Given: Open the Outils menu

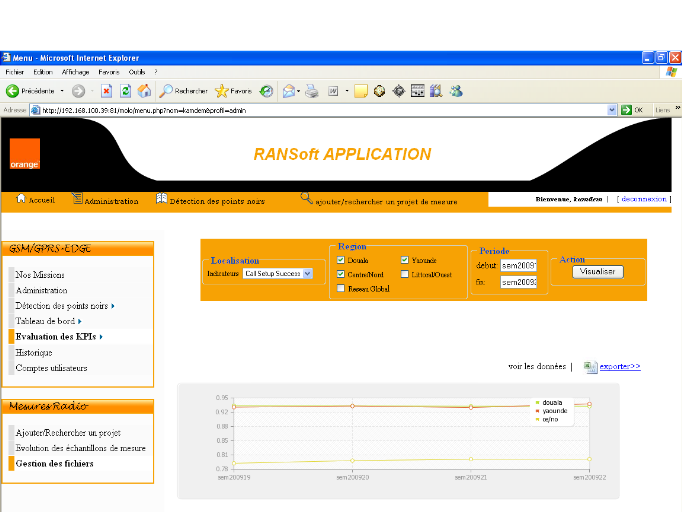Looking at the screenshot, I should coord(137,72).
